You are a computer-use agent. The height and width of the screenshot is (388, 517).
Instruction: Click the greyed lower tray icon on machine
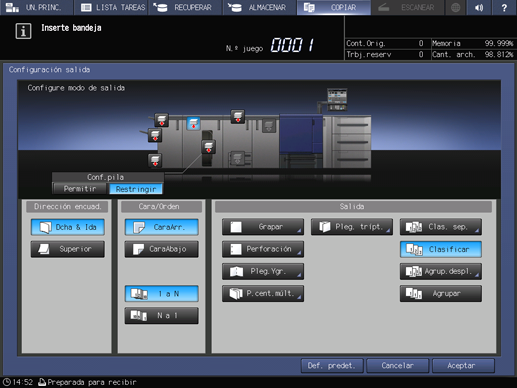pyautogui.click(x=238, y=158)
